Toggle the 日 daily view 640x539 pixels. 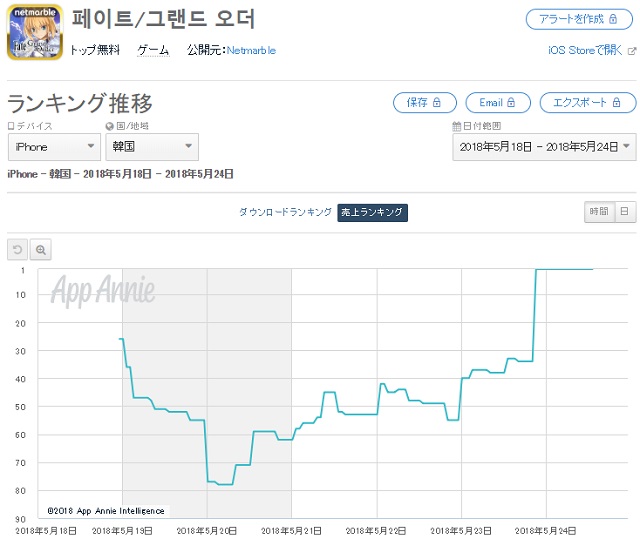[625, 212]
